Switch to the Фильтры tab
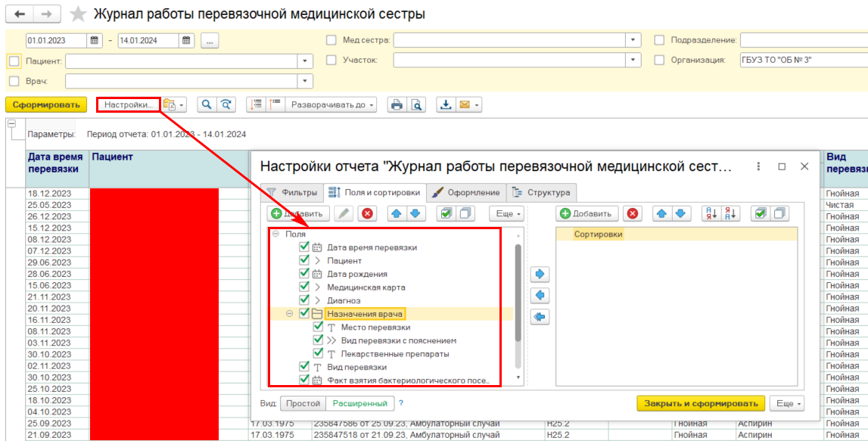The height and width of the screenshot is (441, 868). [291, 192]
